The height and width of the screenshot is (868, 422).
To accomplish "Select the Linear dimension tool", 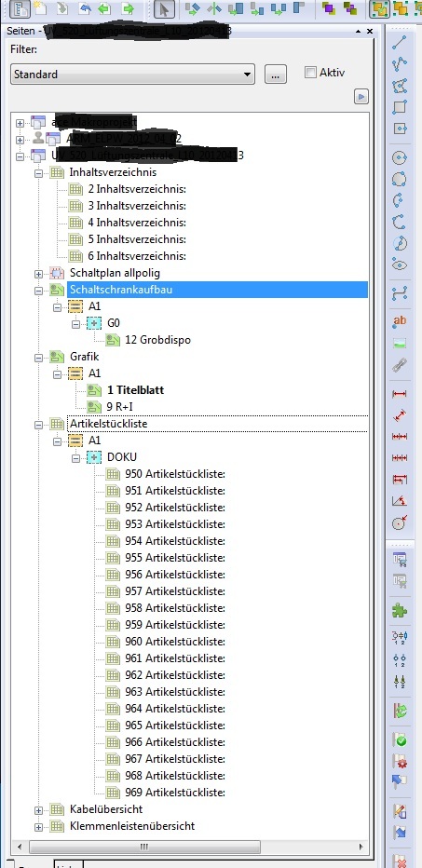I will pyautogui.click(x=400, y=394).
